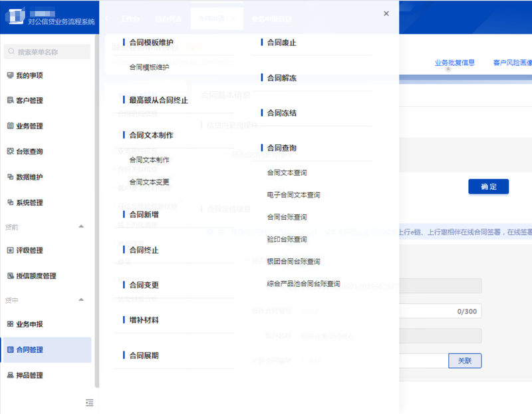The height and width of the screenshot is (414, 532).
Task: Select the 合同新增 menu heading
Action: (x=144, y=214)
